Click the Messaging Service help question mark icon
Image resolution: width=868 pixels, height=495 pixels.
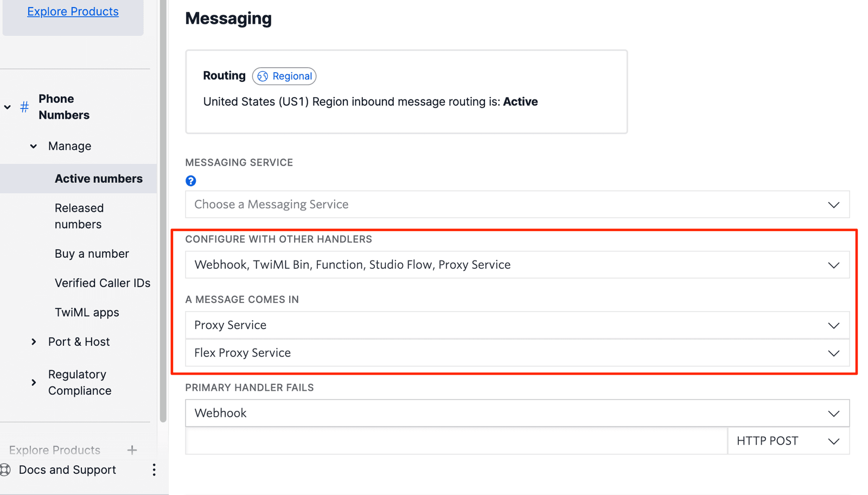pyautogui.click(x=191, y=180)
